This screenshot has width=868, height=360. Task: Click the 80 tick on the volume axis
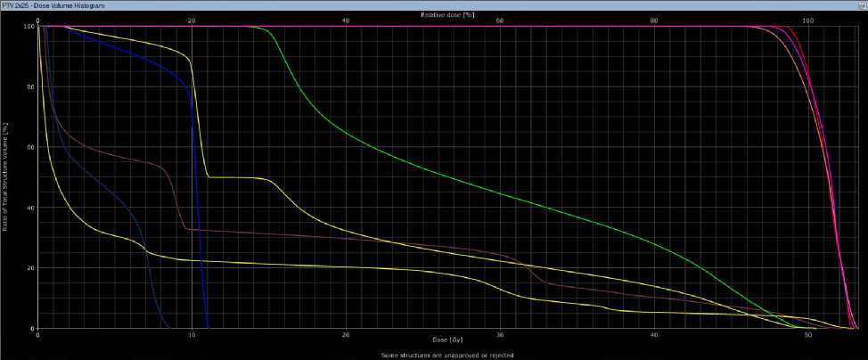pos(30,87)
